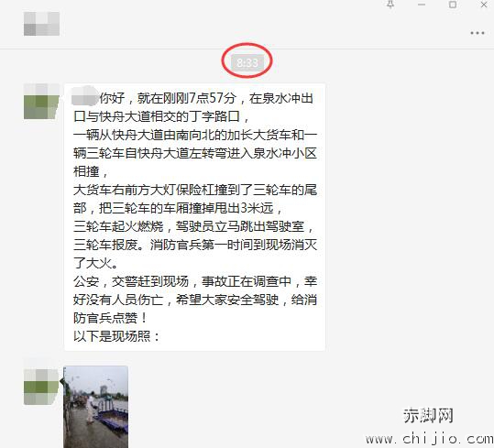Open the three-dot chat options menu
The image size is (494, 448).
[x=477, y=33]
